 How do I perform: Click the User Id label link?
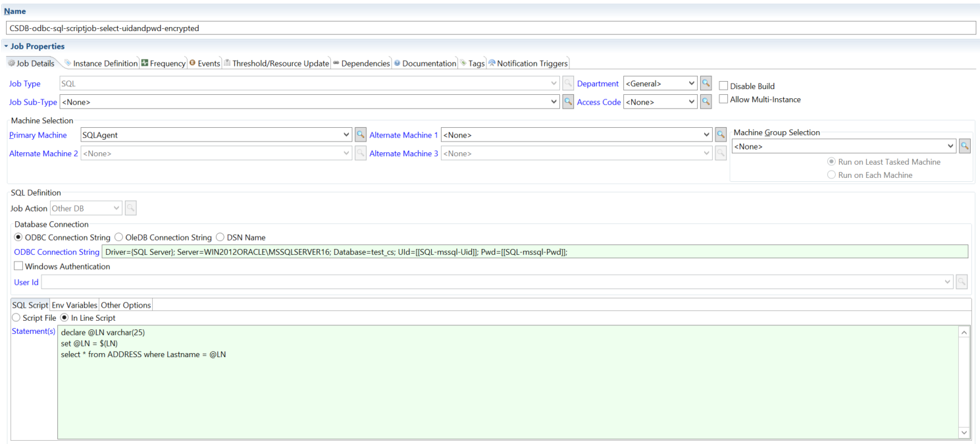26,282
